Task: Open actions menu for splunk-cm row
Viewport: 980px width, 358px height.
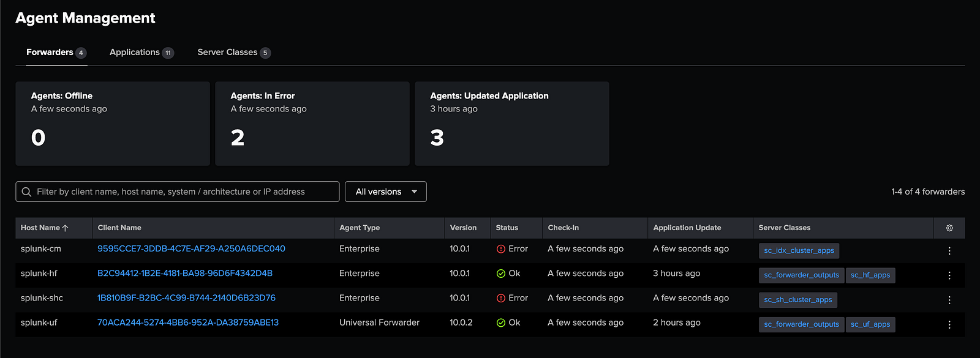Action: click(x=949, y=251)
